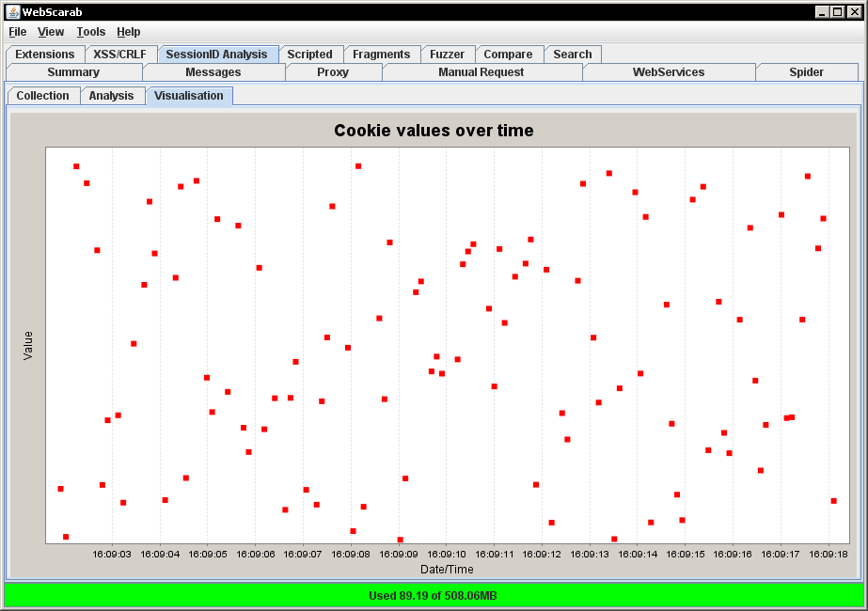Click the green memory usage bar
868x611 pixels.
434,596
